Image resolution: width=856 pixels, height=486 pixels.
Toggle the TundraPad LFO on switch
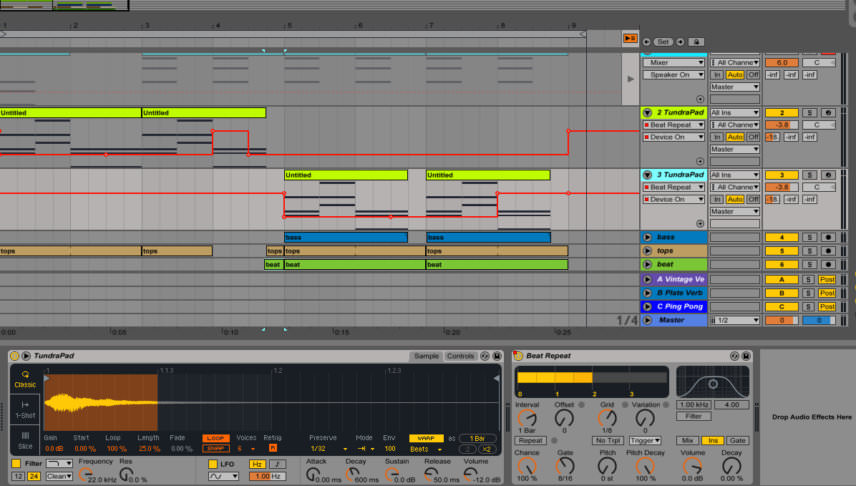click(x=213, y=464)
